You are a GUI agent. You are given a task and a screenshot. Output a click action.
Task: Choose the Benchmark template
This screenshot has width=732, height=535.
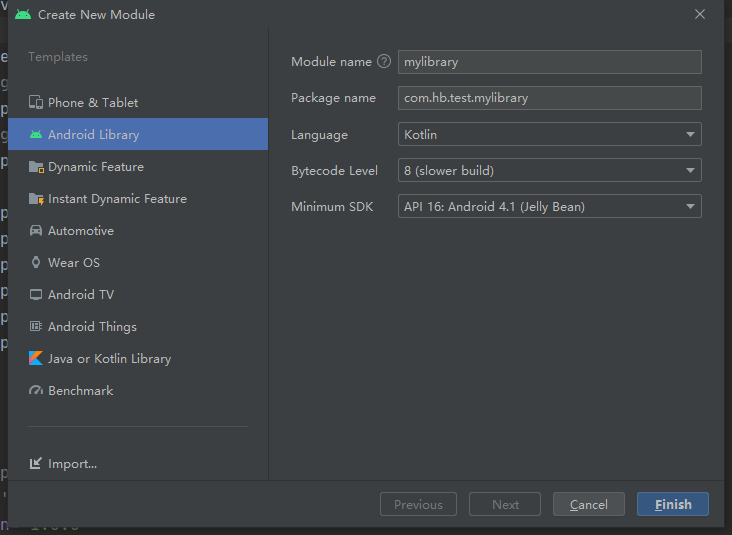pos(138,390)
